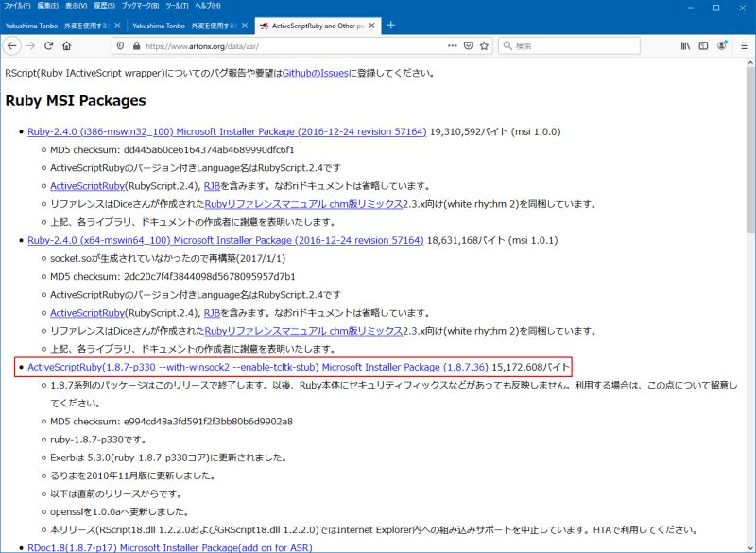Open the Ruby-2.4.0 i386-mswin32_100 installer link
Image resolution: width=756 pixels, height=553 pixels.
tap(227, 131)
